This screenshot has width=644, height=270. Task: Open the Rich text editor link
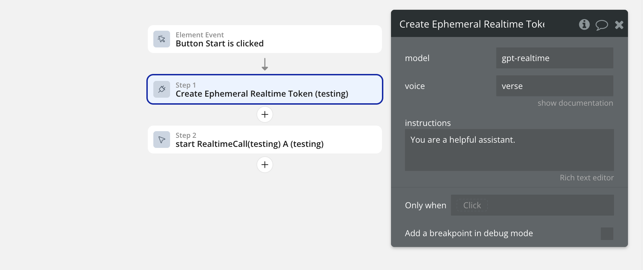click(x=587, y=178)
